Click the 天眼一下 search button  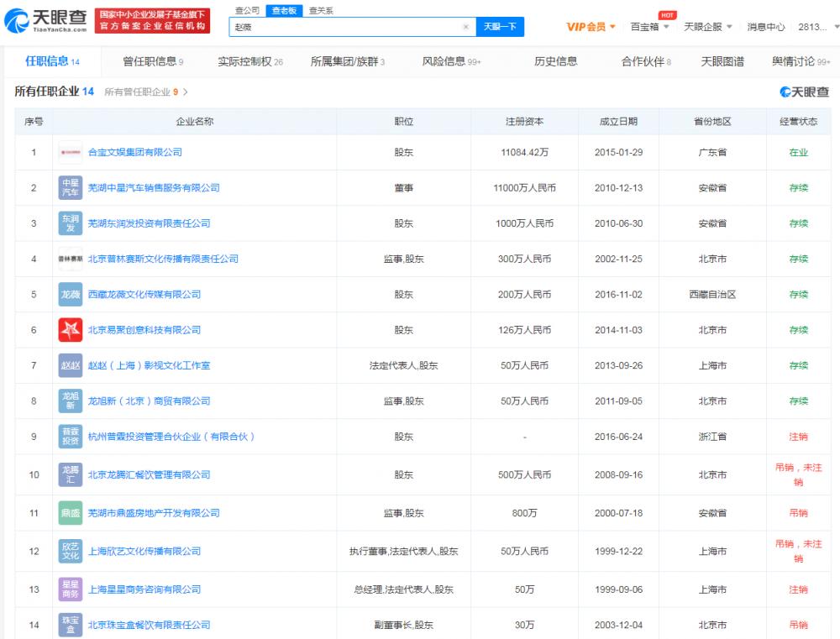tap(501, 27)
